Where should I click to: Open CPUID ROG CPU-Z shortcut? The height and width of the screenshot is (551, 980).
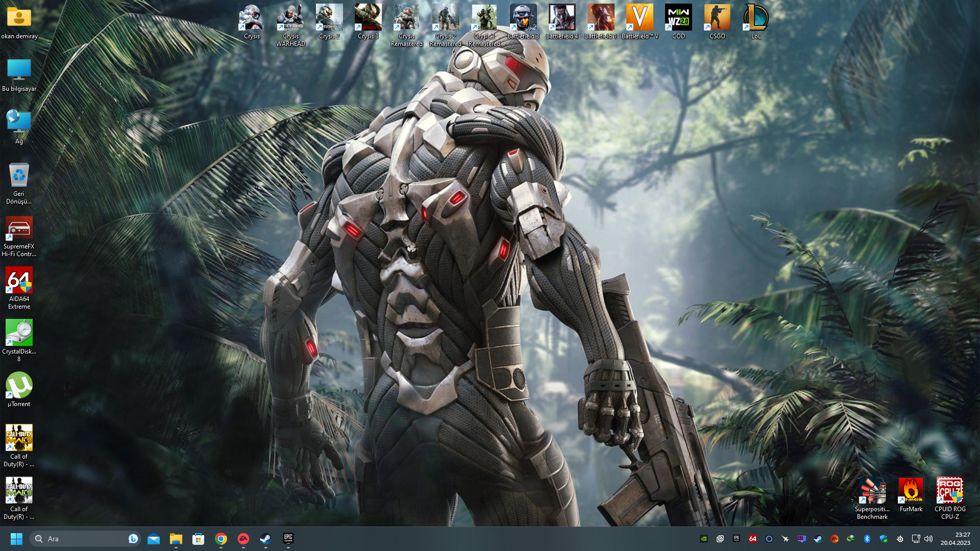(x=950, y=491)
